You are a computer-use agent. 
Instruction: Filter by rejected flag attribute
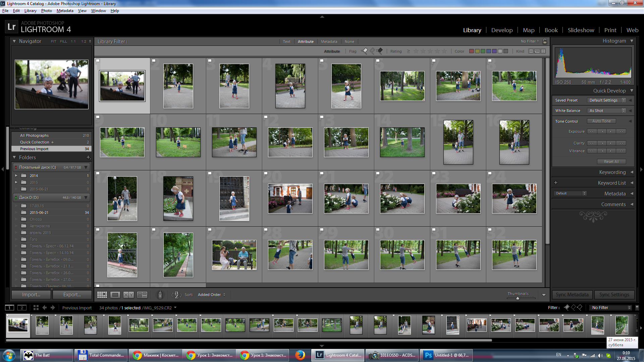(x=380, y=51)
